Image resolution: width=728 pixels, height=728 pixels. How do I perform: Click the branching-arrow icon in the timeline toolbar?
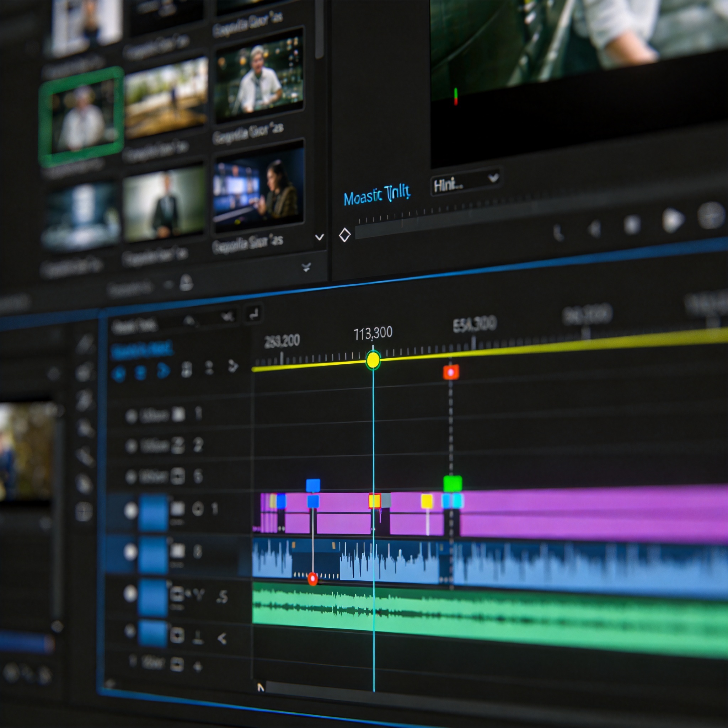[233, 366]
